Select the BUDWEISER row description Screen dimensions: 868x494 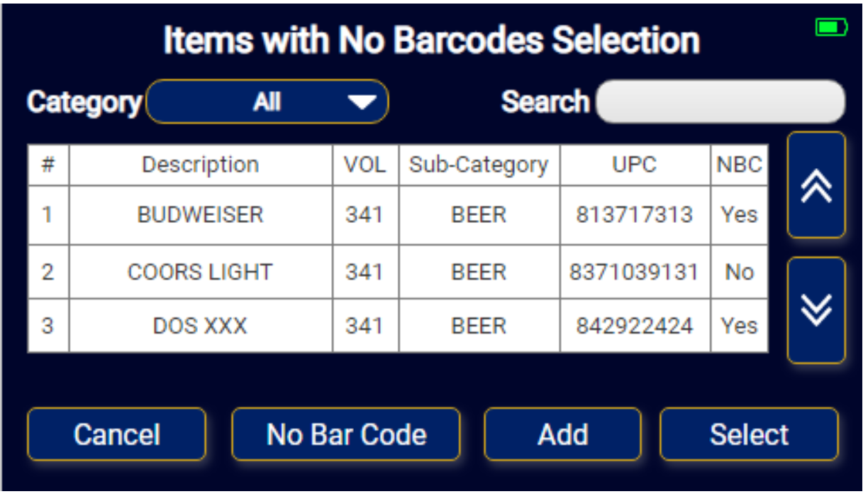click(201, 215)
